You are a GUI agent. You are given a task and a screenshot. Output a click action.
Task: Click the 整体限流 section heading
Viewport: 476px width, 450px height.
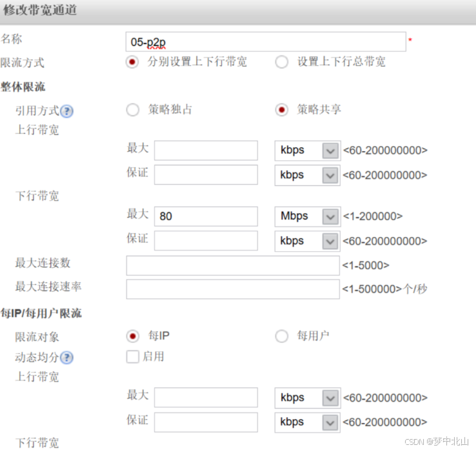(x=23, y=87)
